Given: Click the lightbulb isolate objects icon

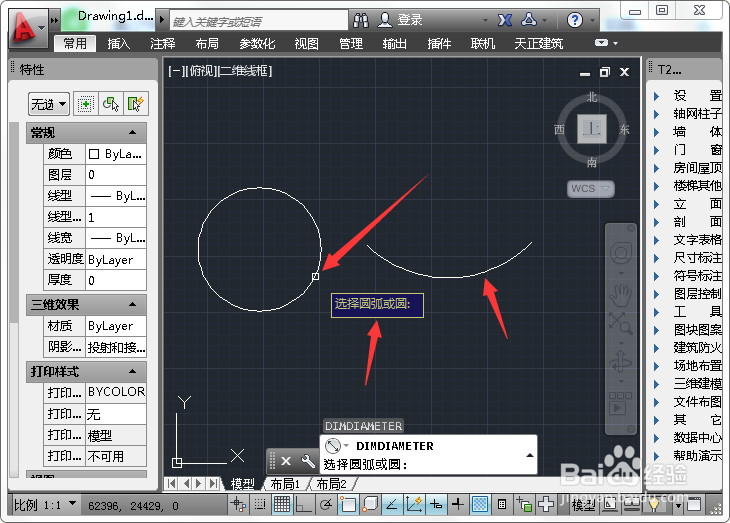Looking at the screenshot, I should [x=654, y=504].
